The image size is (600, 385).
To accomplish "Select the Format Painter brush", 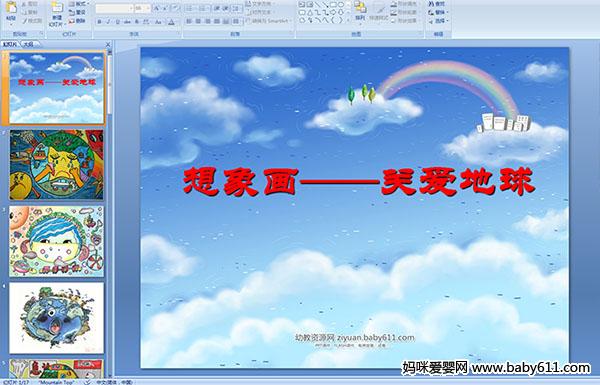I will click(25, 21).
